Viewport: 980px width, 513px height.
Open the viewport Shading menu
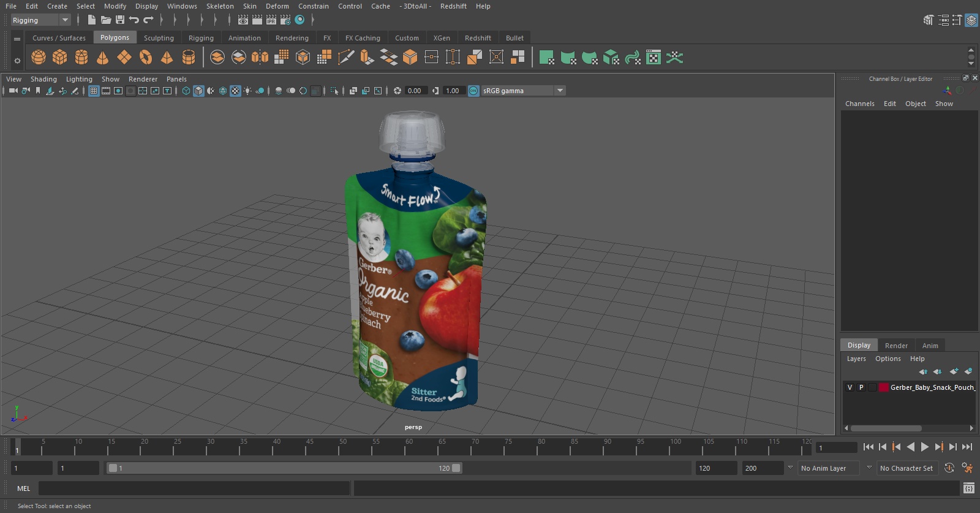tap(43, 79)
